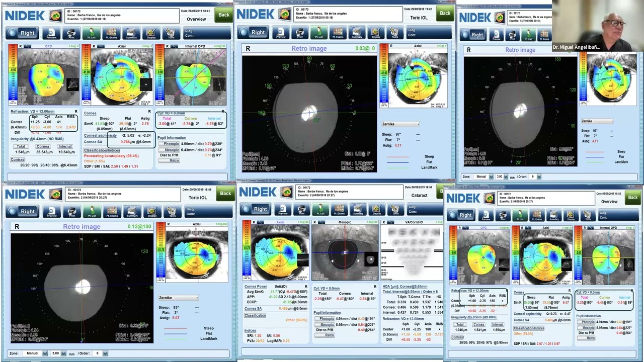This screenshot has height=362, width=644.
Task: Open Tools in Toric IOL window dated 26/08/2019
Action: click(395, 33)
